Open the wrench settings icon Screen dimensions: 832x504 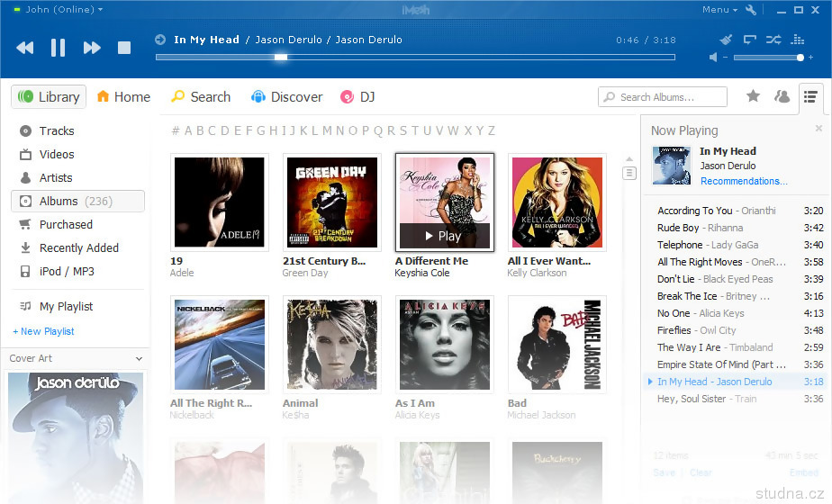[x=751, y=10]
